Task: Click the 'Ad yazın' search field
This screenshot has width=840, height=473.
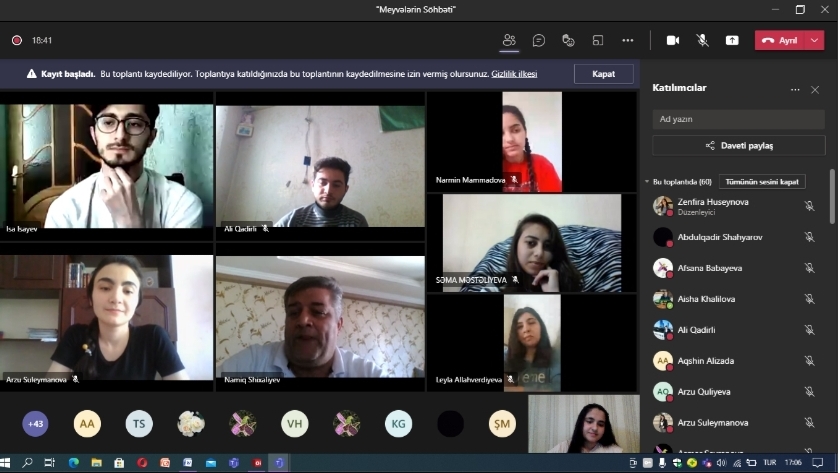Action: point(738,119)
